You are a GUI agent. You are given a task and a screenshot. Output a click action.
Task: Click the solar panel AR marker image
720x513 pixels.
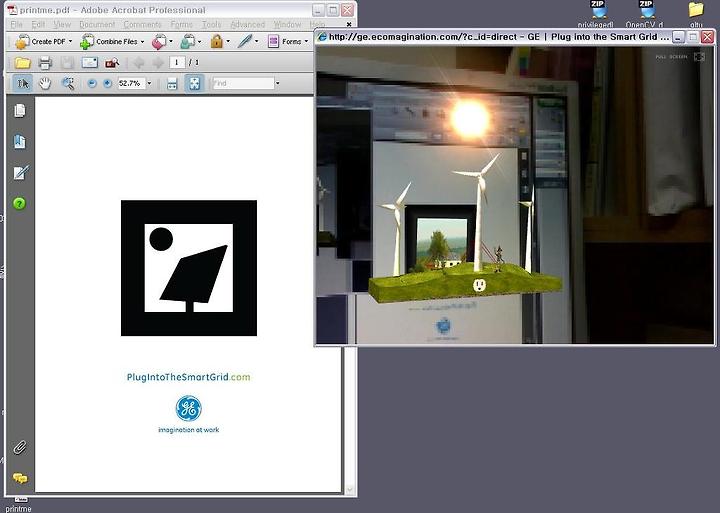tap(189, 268)
